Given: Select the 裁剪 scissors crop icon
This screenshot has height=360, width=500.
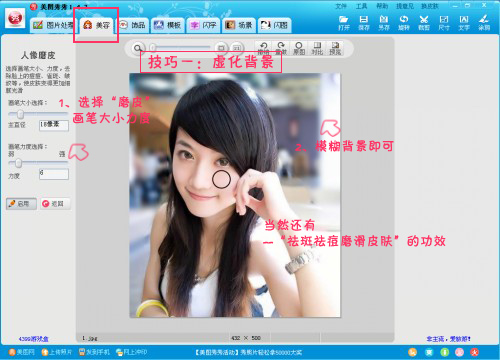Looking at the screenshot, I should pos(424,23).
